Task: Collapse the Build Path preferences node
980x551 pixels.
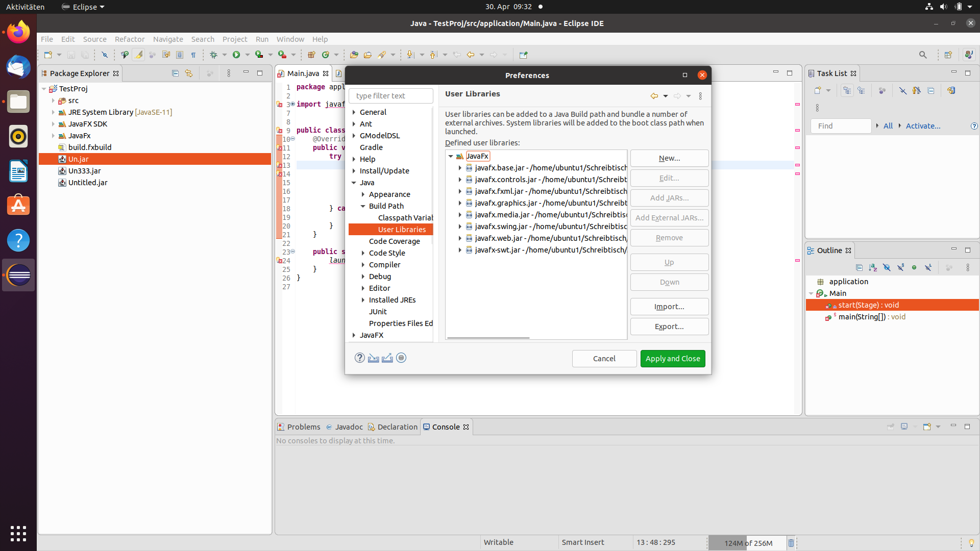Action: pos(363,206)
